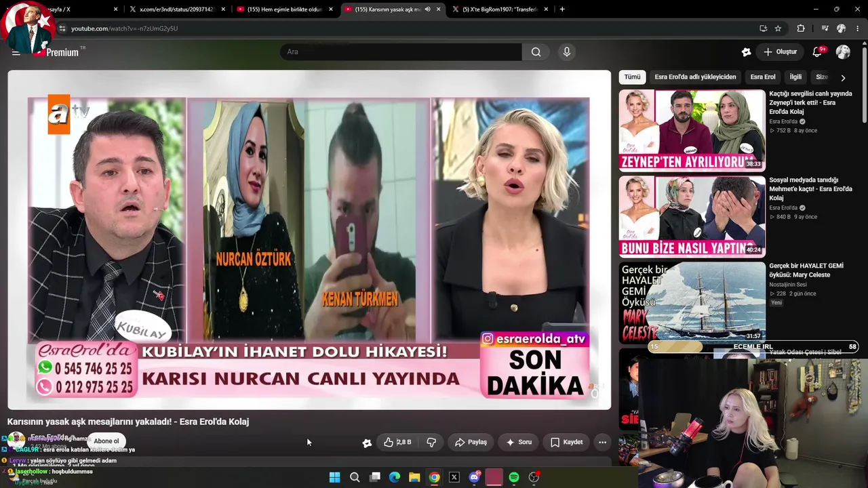Switch to the "Hem eşimle birlikte oldun" tab

coord(283,9)
